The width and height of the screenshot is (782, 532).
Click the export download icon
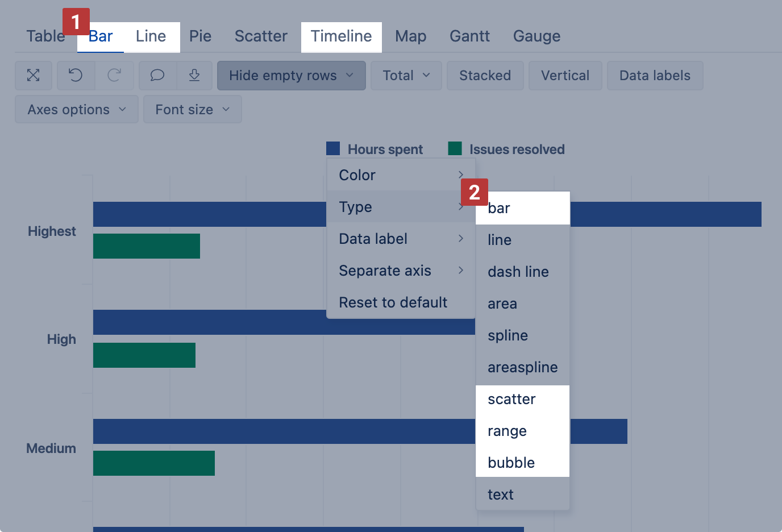coord(194,76)
